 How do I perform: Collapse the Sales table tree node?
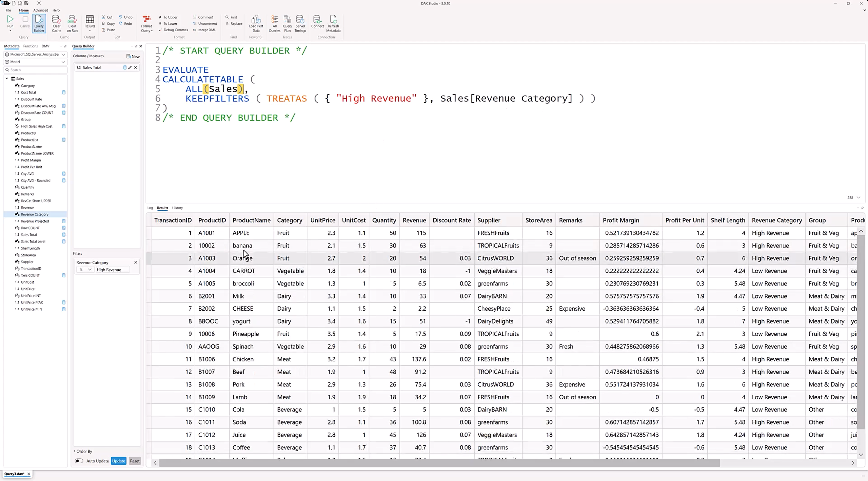pos(7,78)
